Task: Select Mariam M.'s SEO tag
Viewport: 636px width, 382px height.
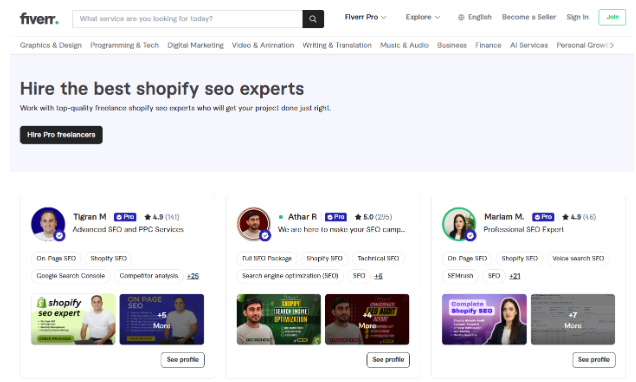Action: point(494,276)
